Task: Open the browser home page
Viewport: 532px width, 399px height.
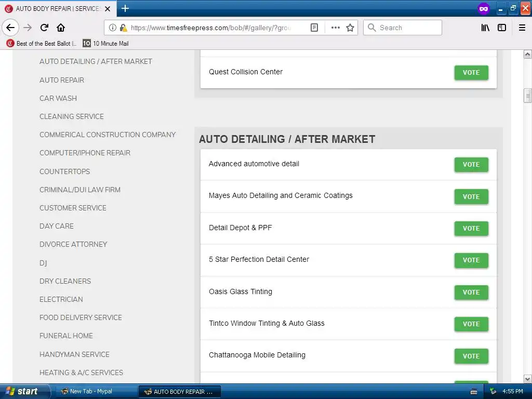Action: pyautogui.click(x=61, y=28)
